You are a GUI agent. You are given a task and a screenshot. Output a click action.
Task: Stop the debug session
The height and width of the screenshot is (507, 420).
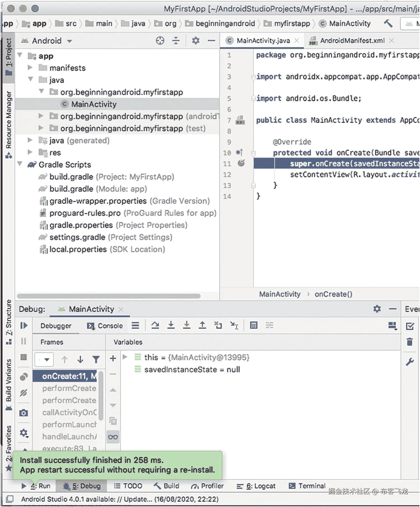(x=24, y=357)
